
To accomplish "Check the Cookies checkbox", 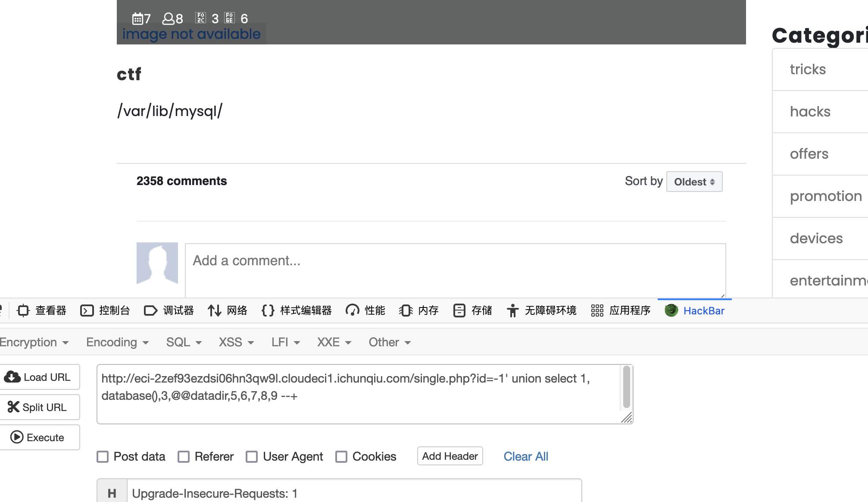I will (x=341, y=457).
